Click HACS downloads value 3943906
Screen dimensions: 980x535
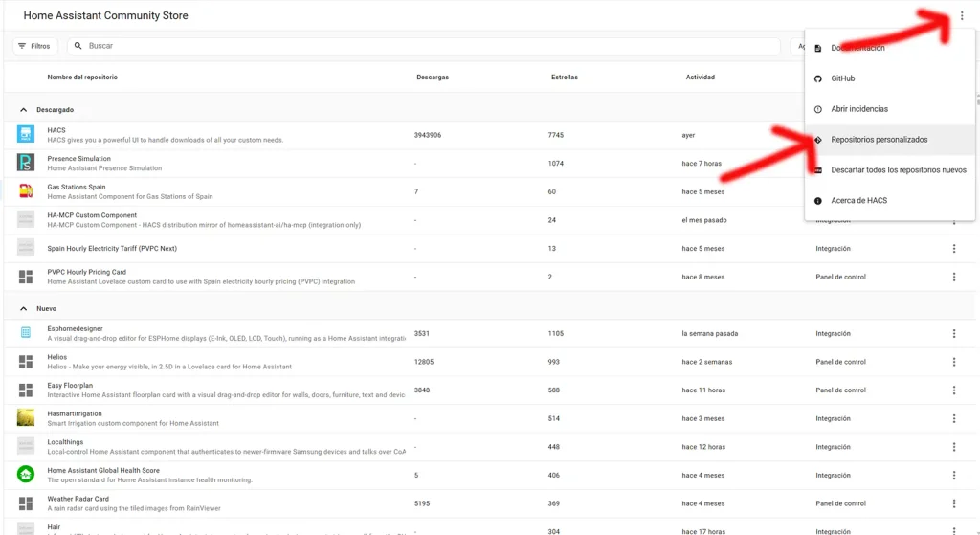tap(428, 135)
